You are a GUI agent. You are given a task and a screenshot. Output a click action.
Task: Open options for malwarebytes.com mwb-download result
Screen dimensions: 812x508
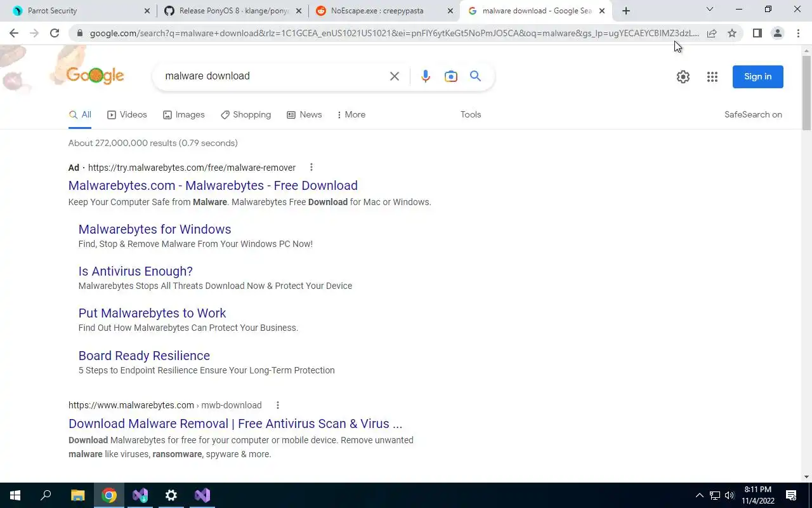click(x=277, y=405)
